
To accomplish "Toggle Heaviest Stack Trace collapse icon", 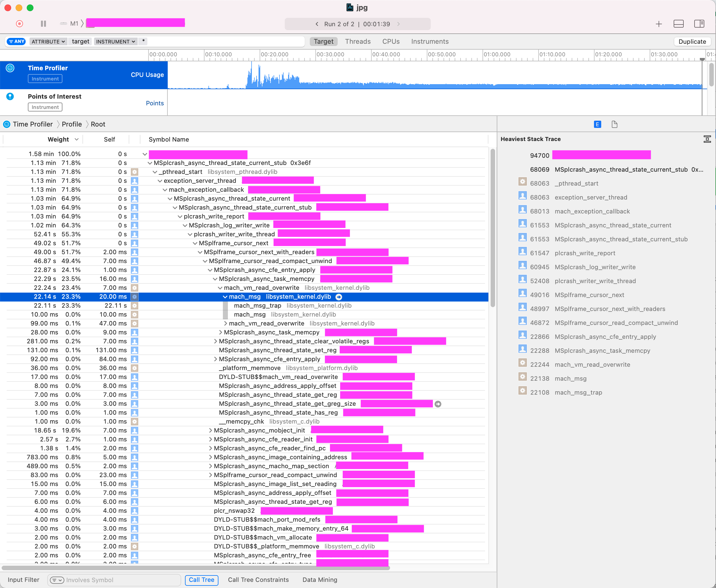I will click(707, 139).
